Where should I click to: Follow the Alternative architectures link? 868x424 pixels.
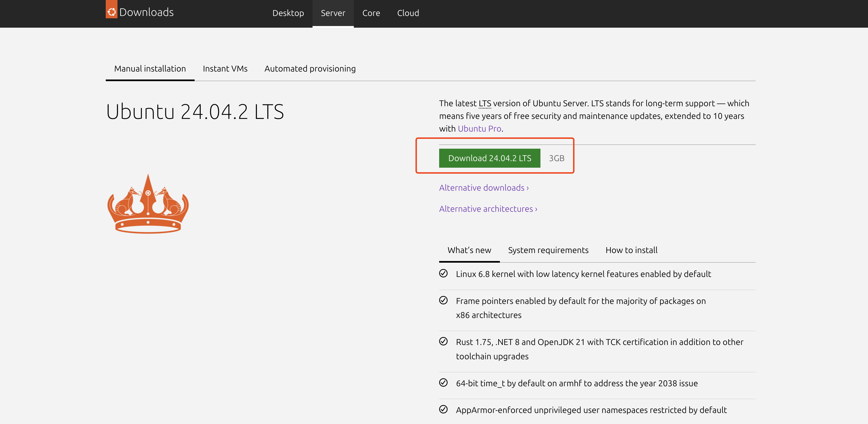point(488,209)
